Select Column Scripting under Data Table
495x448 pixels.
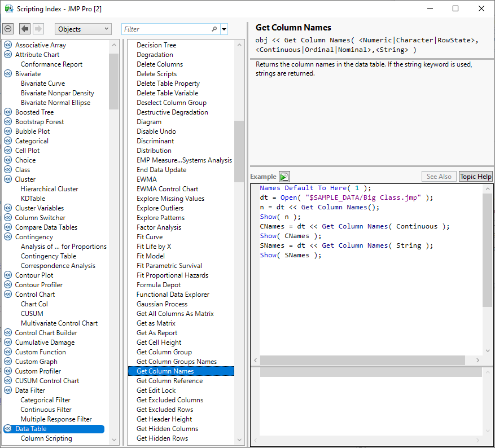(x=46, y=438)
